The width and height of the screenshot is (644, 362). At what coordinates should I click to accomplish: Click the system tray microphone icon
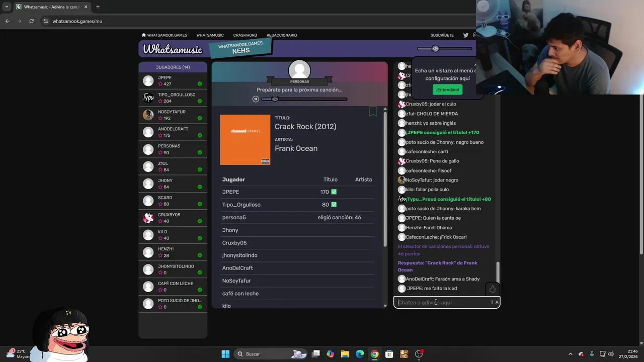592,354
